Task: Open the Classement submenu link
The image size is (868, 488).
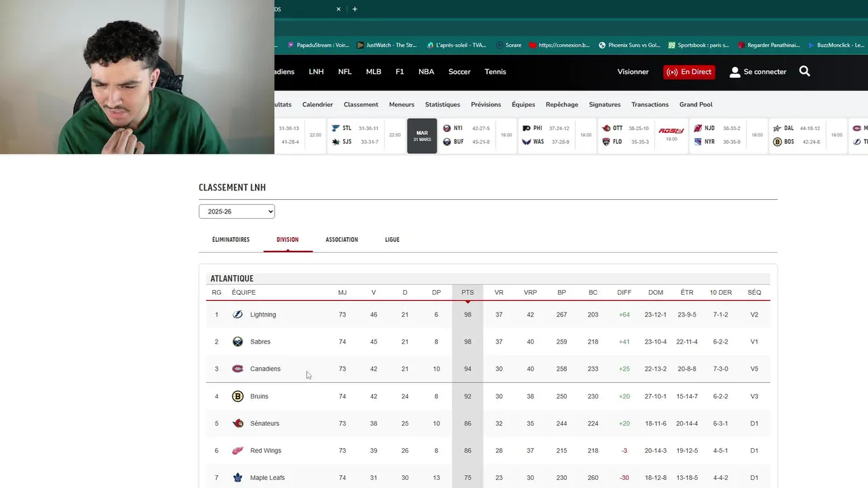Action: point(361,104)
